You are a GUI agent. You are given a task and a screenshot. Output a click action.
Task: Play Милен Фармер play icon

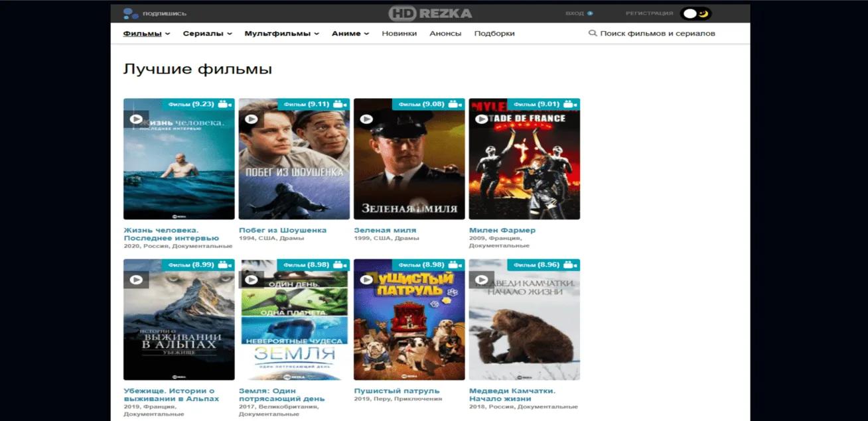[x=482, y=119]
